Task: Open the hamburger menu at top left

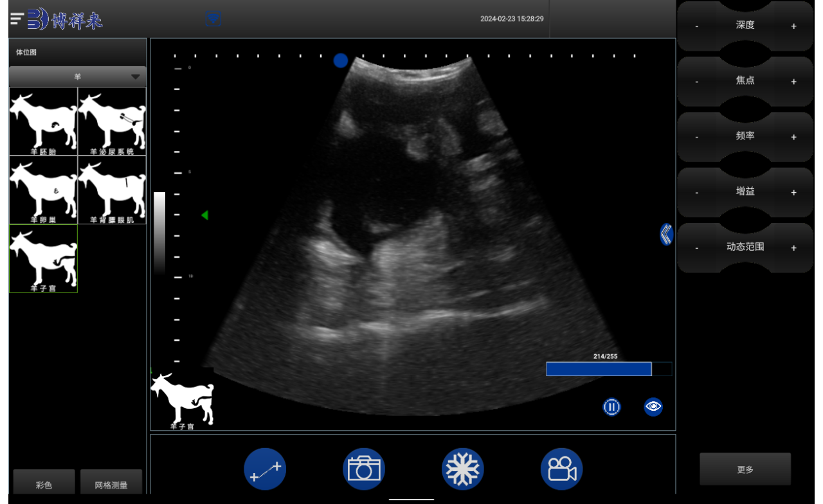Action: tap(17, 19)
